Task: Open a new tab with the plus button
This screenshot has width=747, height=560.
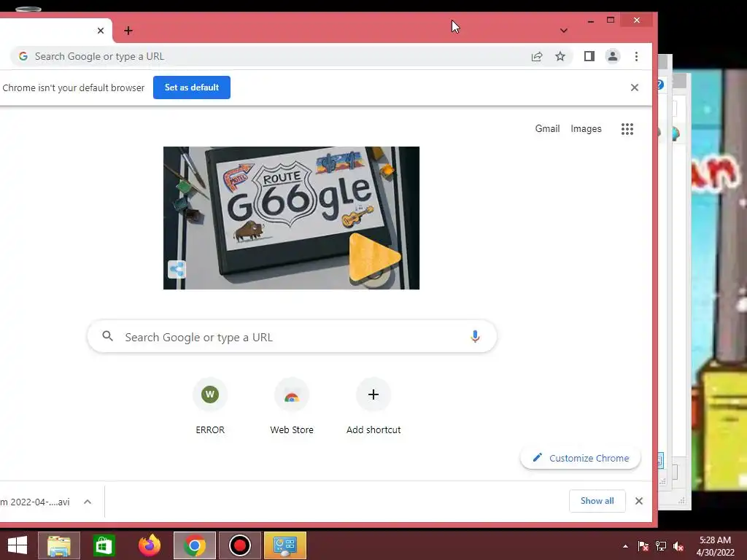Action: click(x=128, y=31)
